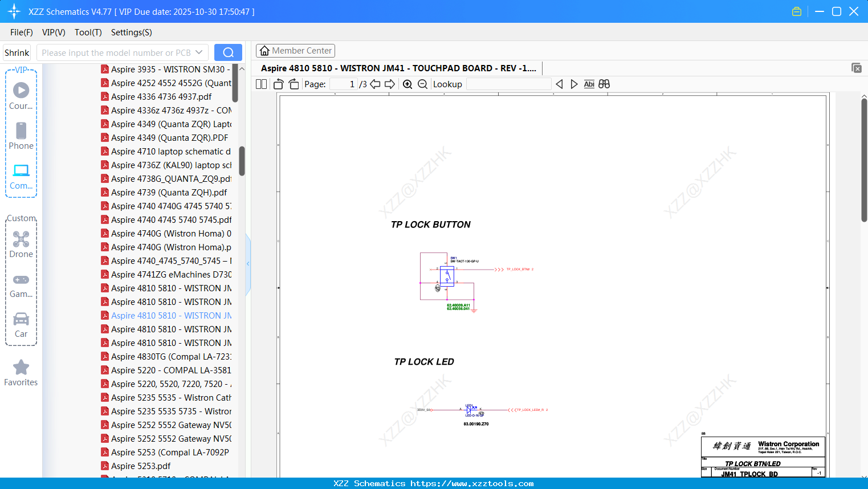Click the Lookup text field
This screenshot has height=489, width=868.
[x=508, y=84]
